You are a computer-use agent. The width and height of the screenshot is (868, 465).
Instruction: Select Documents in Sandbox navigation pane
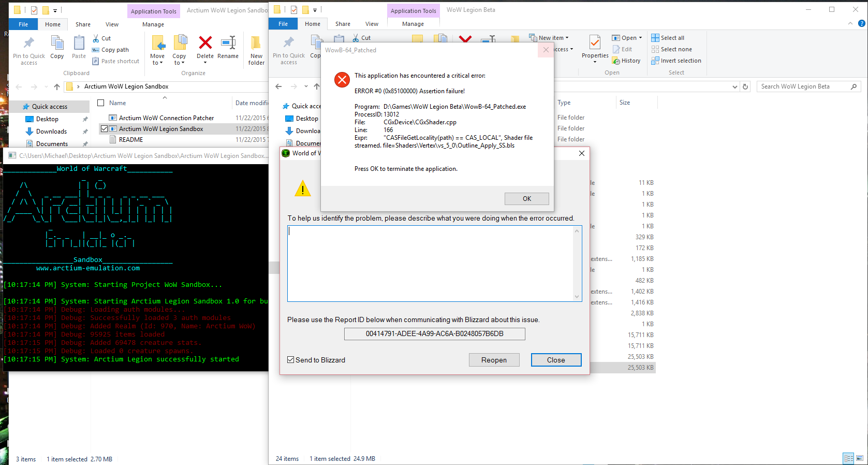(52, 144)
